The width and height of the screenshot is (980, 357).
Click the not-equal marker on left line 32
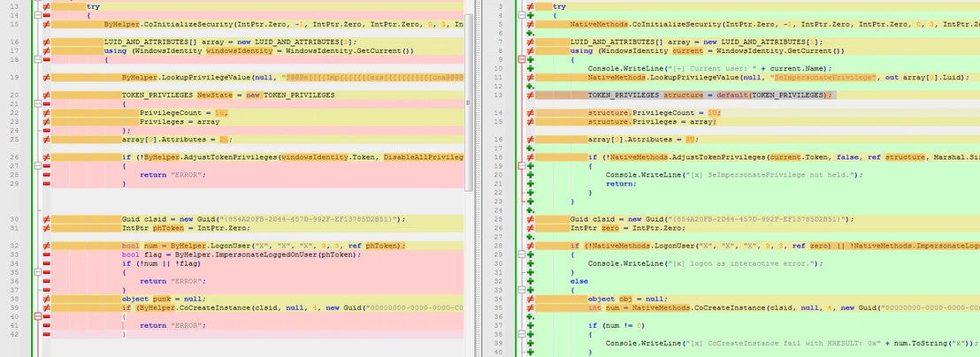[x=46, y=246]
